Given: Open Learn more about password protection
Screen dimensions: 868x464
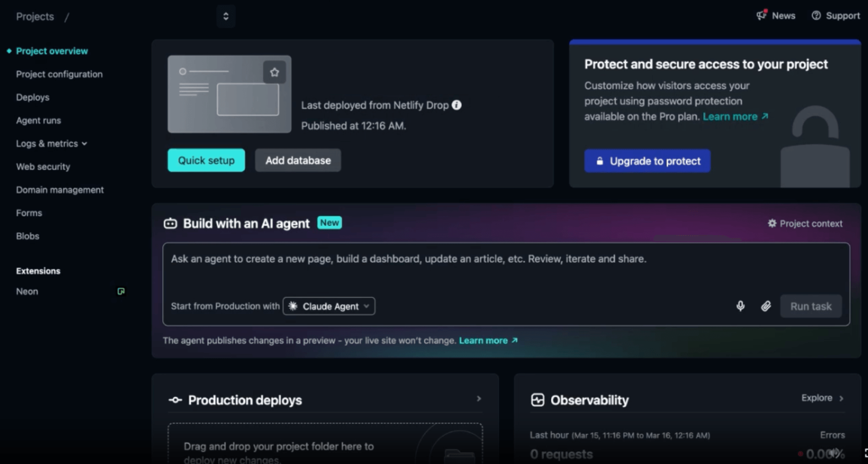Looking at the screenshot, I should click(736, 117).
